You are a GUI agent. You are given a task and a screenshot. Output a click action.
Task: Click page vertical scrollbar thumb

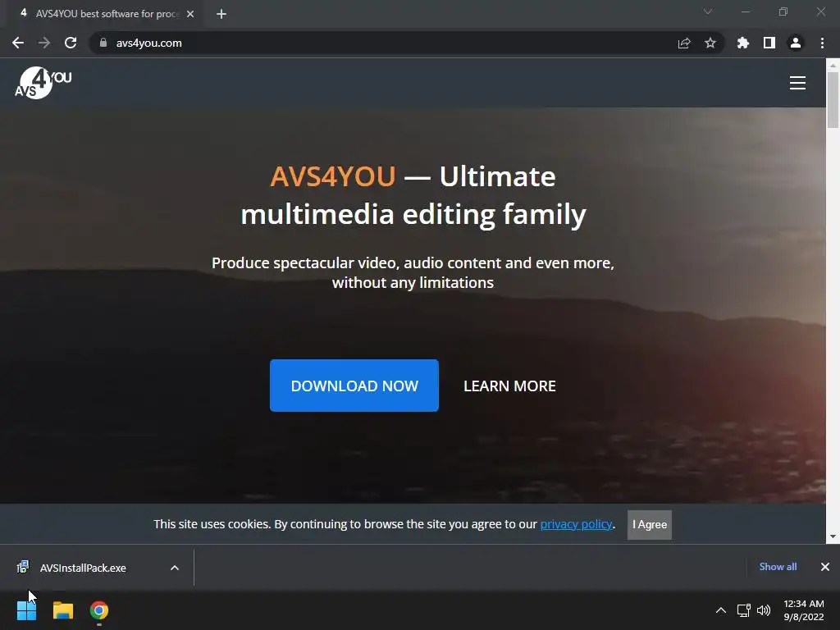click(833, 99)
